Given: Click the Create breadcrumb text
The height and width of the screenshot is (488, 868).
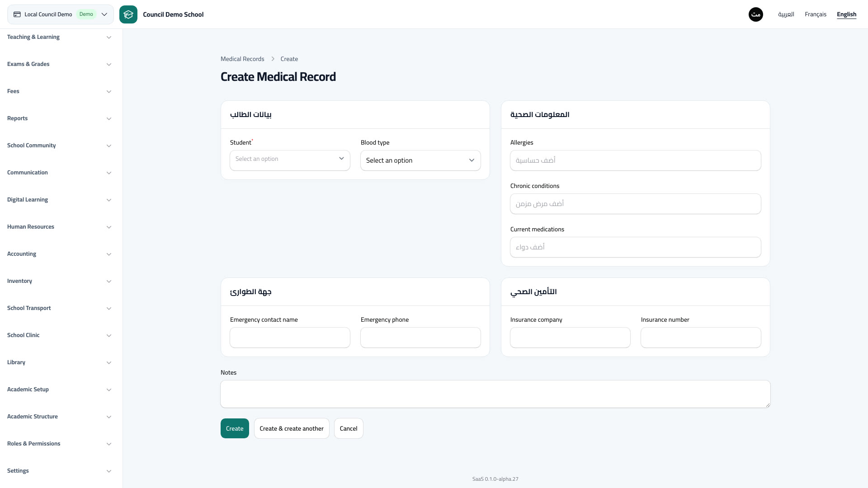Looking at the screenshot, I should click(289, 59).
